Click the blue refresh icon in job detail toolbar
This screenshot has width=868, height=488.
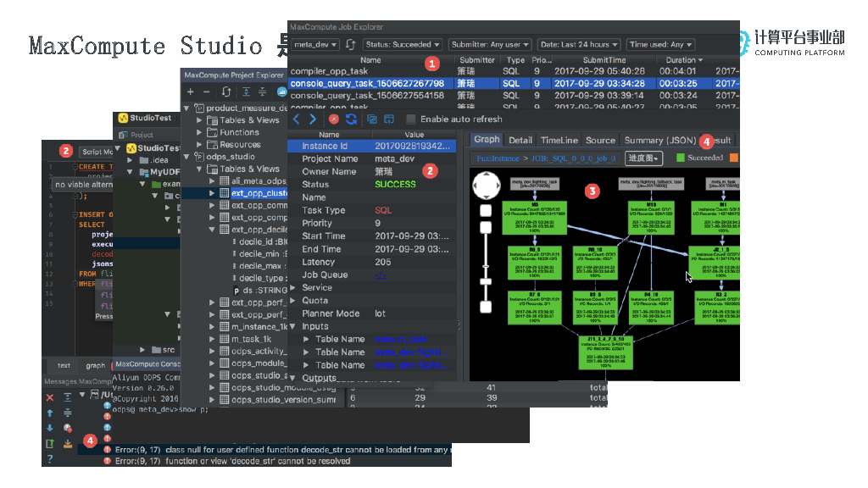[351, 119]
